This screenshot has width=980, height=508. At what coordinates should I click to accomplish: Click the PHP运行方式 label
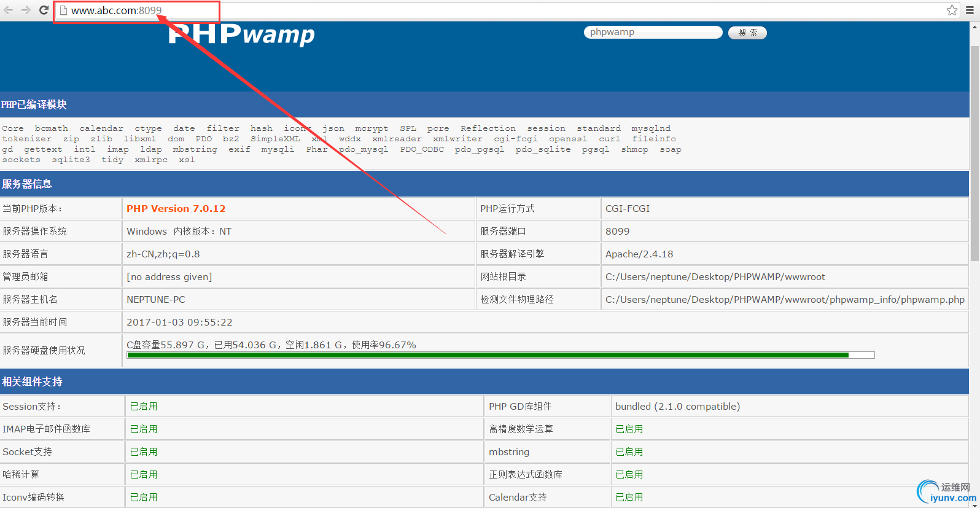507,208
